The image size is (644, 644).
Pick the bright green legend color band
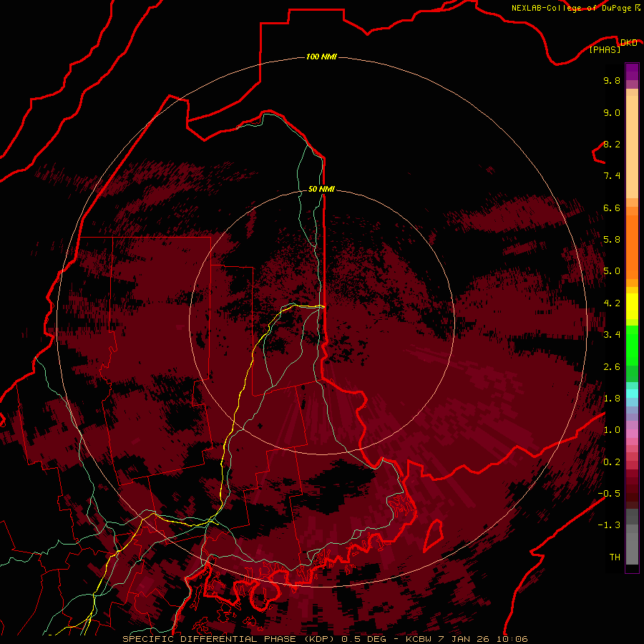(x=632, y=345)
